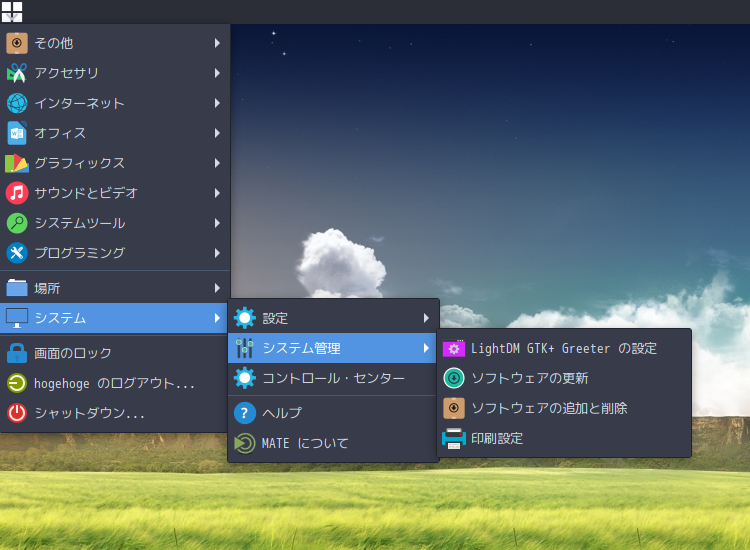Screen dimensions: 750x550
Task: Open the その他 menu entry
Action: pos(115,43)
